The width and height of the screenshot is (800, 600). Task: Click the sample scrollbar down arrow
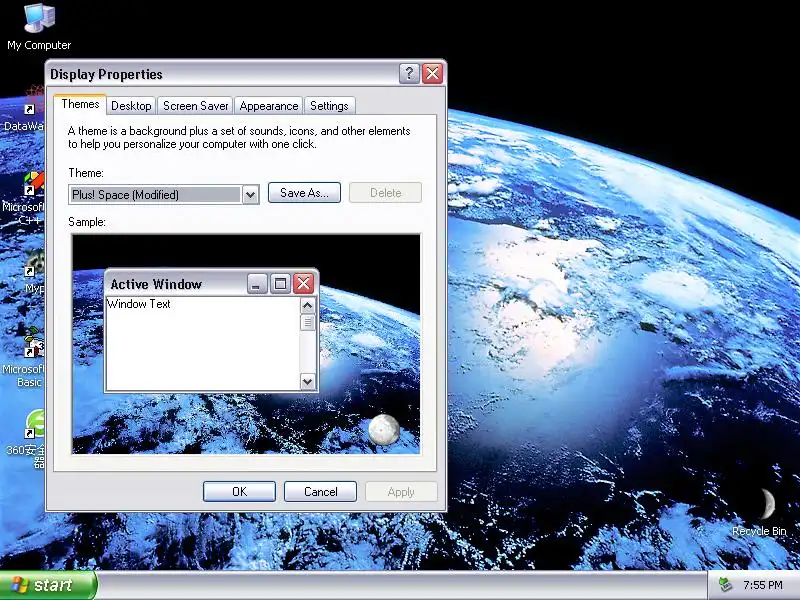[308, 381]
